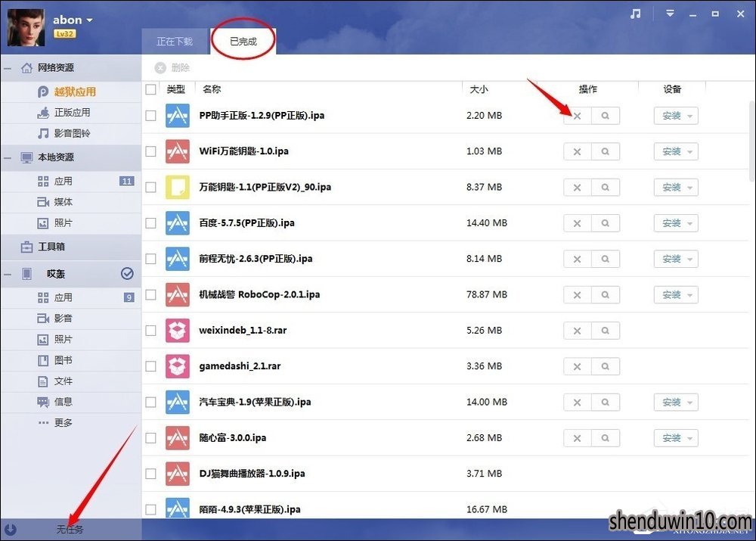756x541 pixels.
Task: Open 安装 dropdown arrow for 前程无忧-2.6.3
Action: tap(690, 260)
